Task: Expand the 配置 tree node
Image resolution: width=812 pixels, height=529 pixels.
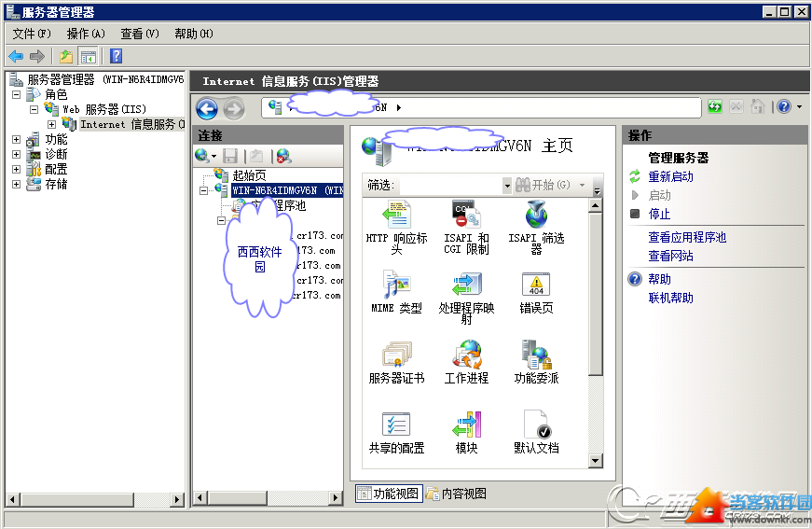Action: tap(17, 169)
